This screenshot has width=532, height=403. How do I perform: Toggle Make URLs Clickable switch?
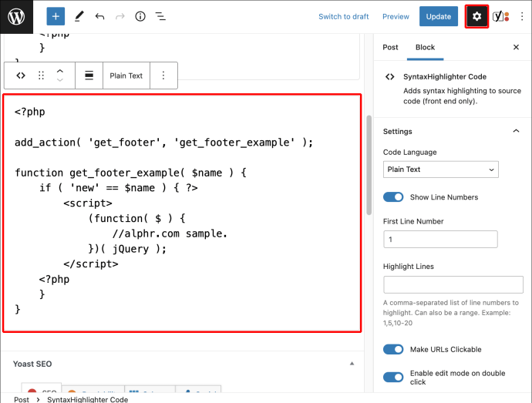pos(393,349)
